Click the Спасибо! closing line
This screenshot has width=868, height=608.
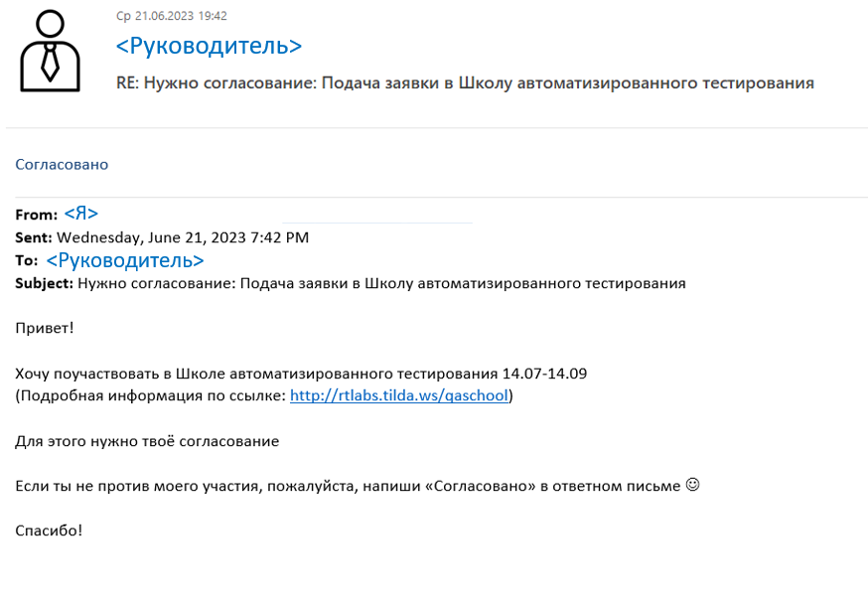[x=49, y=531]
